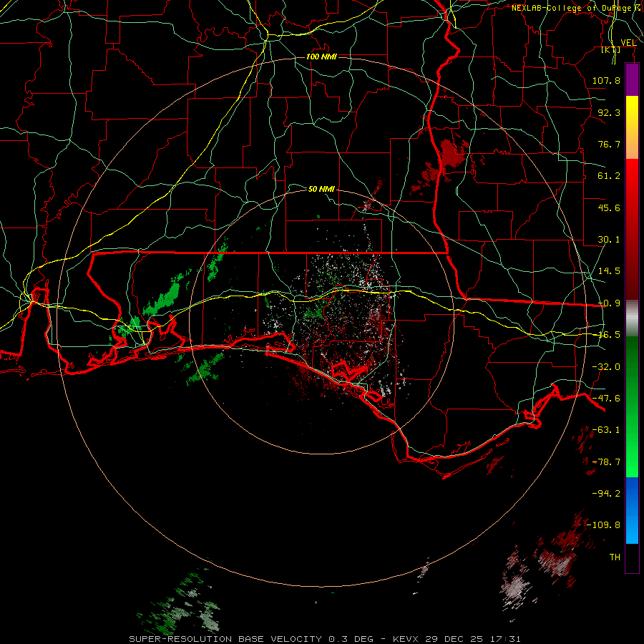644x644 pixels.
Task: Select the -32.0 velocity scale value
Action: click(x=606, y=367)
